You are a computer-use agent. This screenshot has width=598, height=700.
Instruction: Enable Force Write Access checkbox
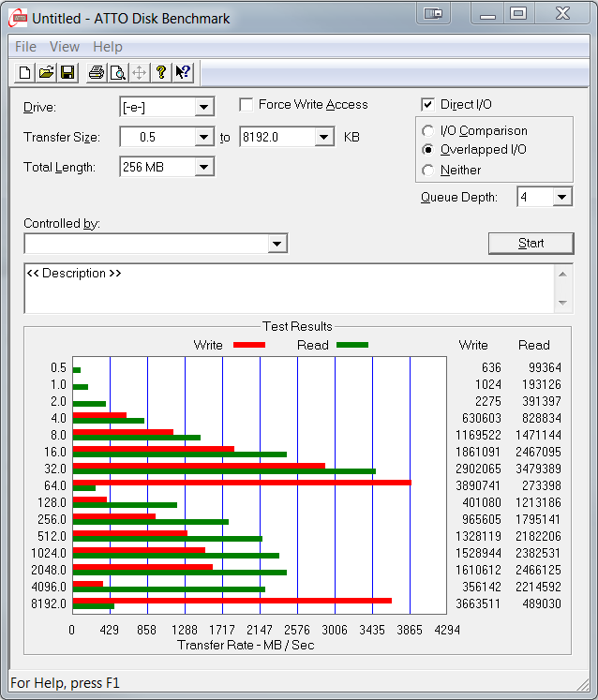point(247,105)
